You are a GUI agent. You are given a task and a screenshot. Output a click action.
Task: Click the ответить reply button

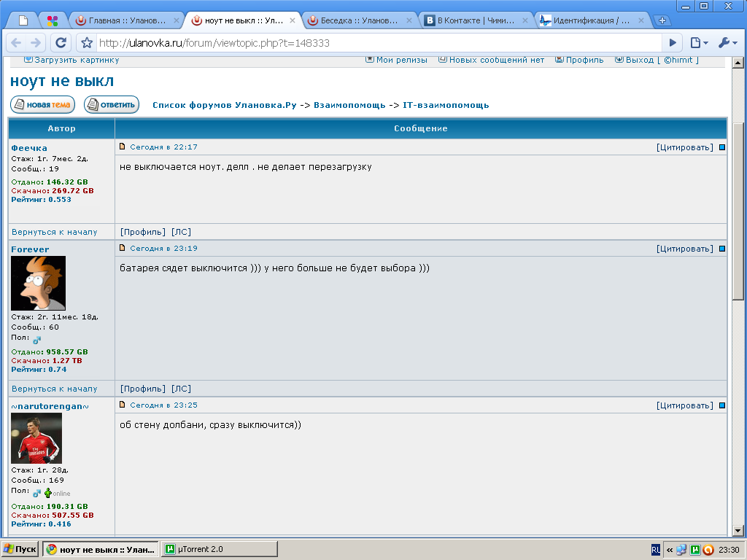pyautogui.click(x=112, y=105)
